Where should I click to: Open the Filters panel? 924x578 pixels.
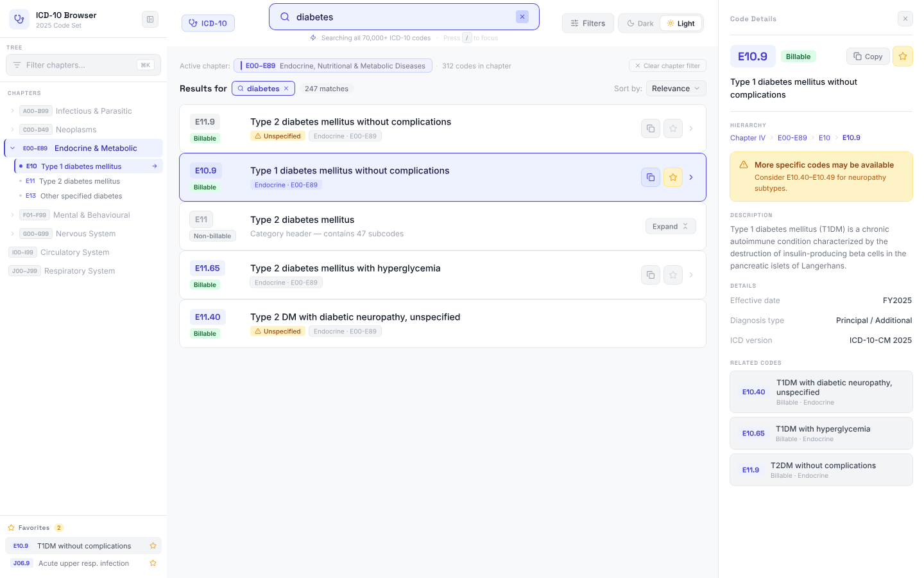point(587,23)
